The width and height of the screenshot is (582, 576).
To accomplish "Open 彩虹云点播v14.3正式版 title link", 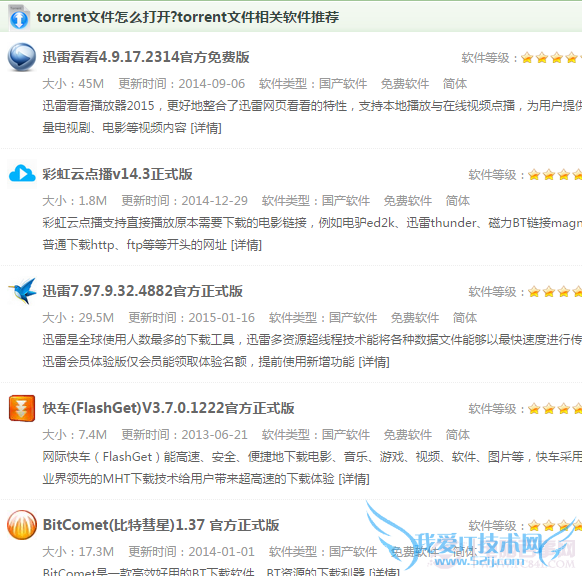I will coord(117,174).
